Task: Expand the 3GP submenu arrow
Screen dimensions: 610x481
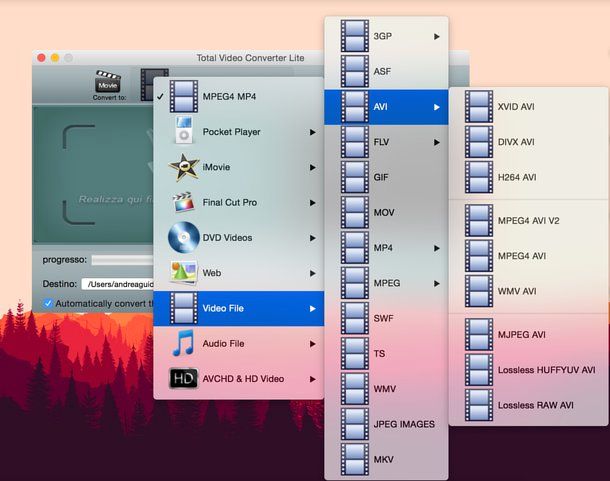Action: (437, 37)
